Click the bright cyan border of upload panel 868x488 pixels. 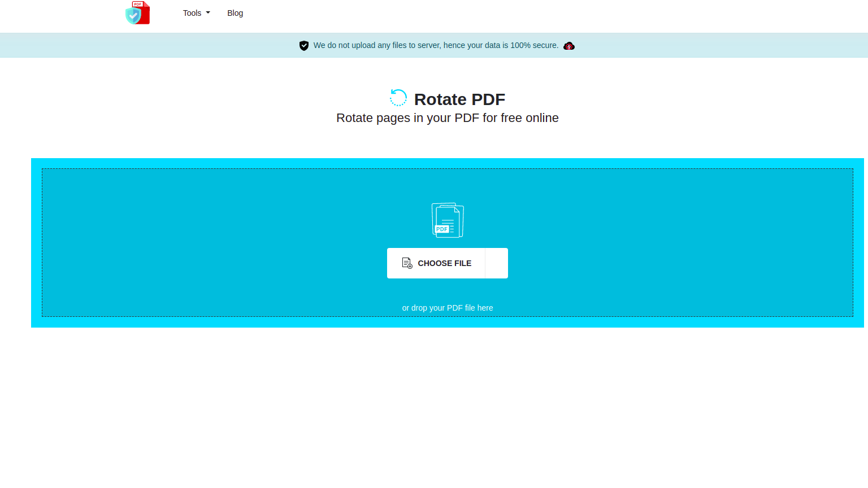pyautogui.click(x=36, y=243)
